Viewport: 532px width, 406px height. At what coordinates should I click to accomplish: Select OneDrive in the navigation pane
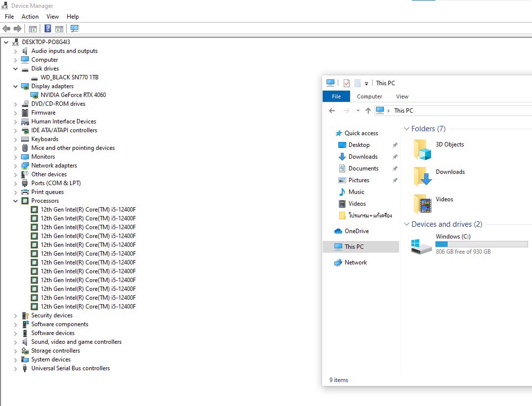[x=356, y=231]
